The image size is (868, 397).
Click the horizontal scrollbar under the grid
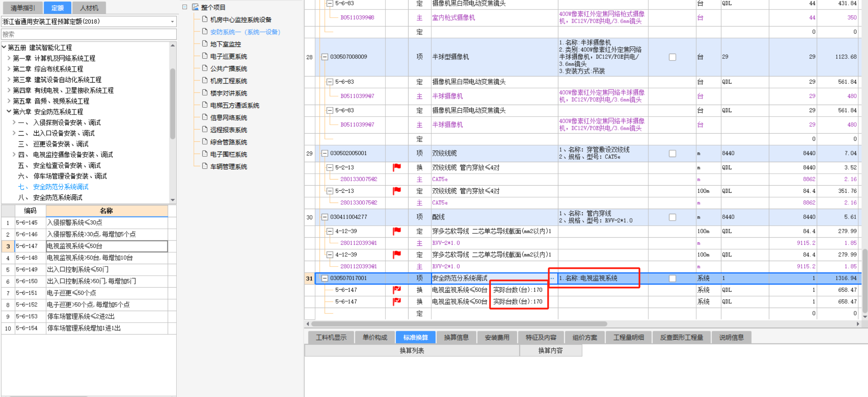458,324
